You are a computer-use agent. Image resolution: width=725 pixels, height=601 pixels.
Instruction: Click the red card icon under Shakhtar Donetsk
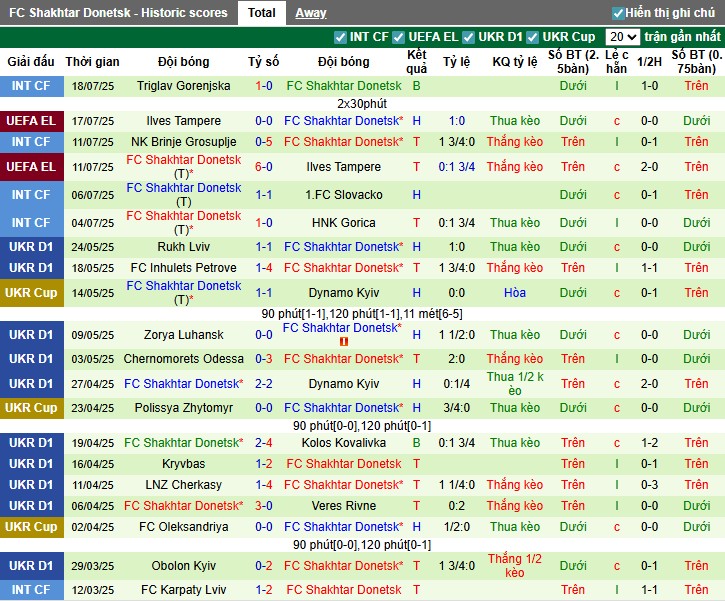343,341
